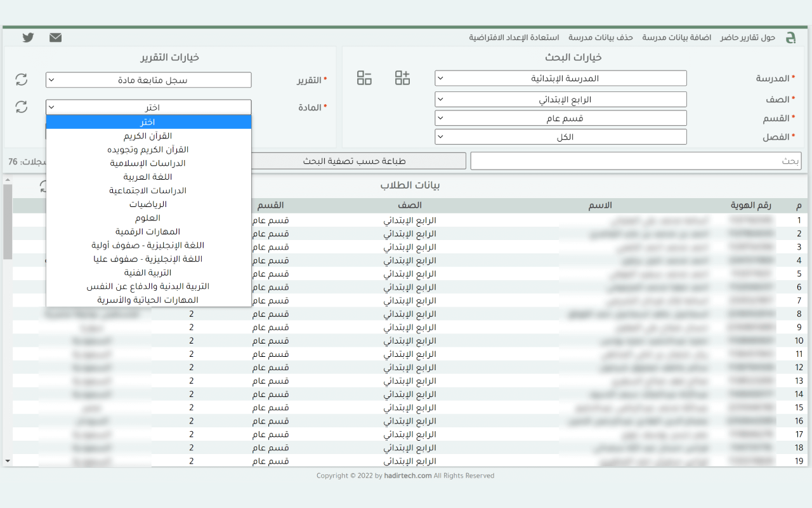This screenshot has height=508, width=812.
Task: Click استعادة الإعداد الافتراضية menu item
Action: [x=514, y=37]
